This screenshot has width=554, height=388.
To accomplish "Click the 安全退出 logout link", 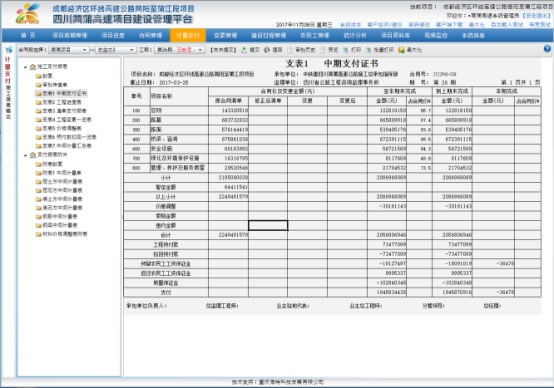I will coord(536,16).
